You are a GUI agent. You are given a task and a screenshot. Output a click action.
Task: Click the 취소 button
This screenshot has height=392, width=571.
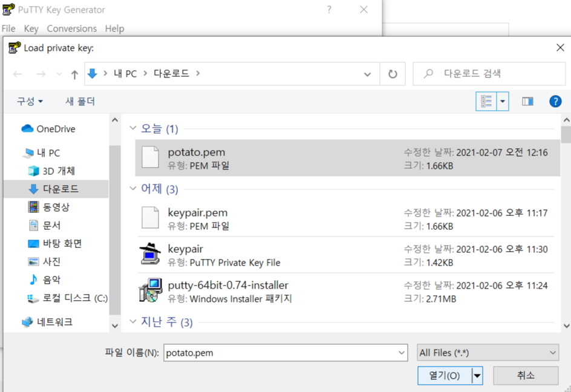coord(526,375)
